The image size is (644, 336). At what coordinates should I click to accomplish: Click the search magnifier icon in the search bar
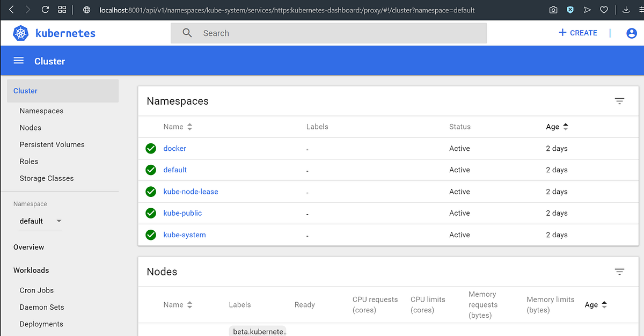[x=187, y=33]
